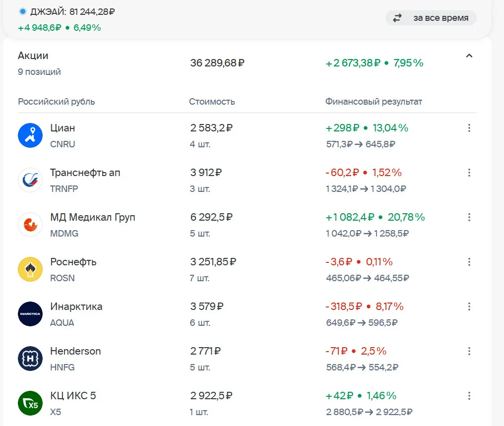Click the Циан company logo icon
Image resolution: width=504 pixels, height=426 pixels.
tap(30, 135)
